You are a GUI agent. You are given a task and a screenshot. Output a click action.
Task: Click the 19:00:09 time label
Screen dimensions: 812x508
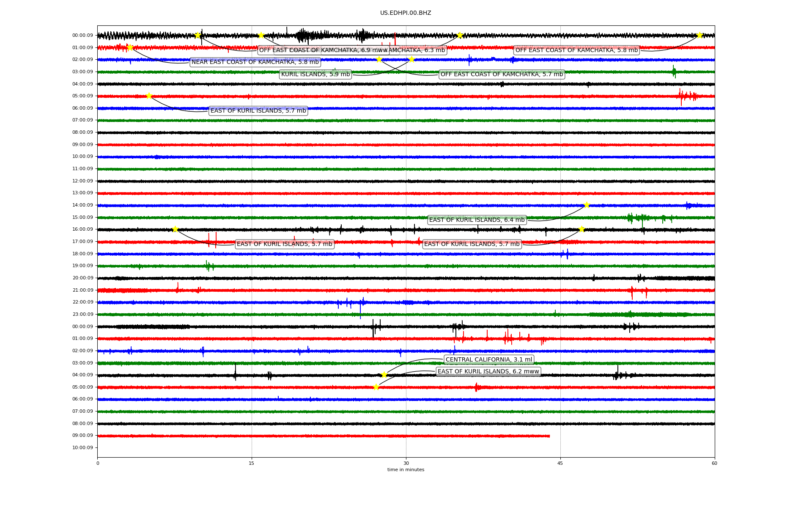pos(82,266)
